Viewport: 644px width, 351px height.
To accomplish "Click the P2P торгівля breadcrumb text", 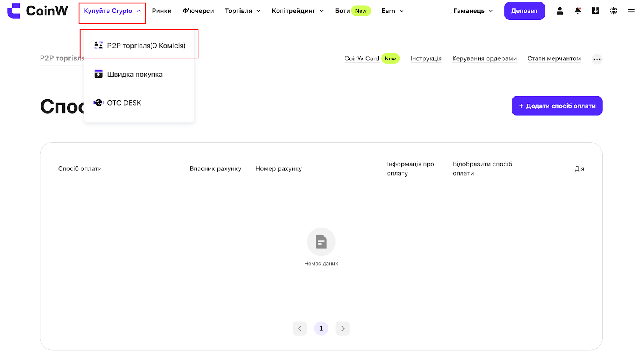I will 62,58.
